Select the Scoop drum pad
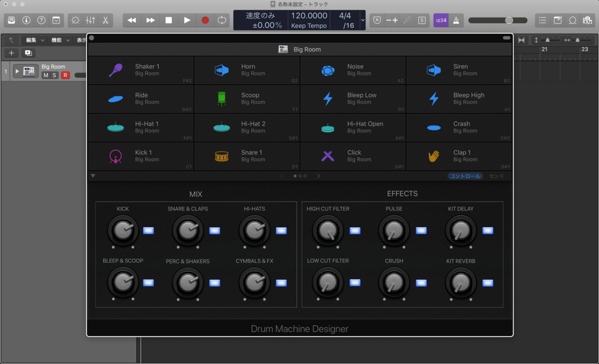The image size is (599, 364). tap(247, 99)
